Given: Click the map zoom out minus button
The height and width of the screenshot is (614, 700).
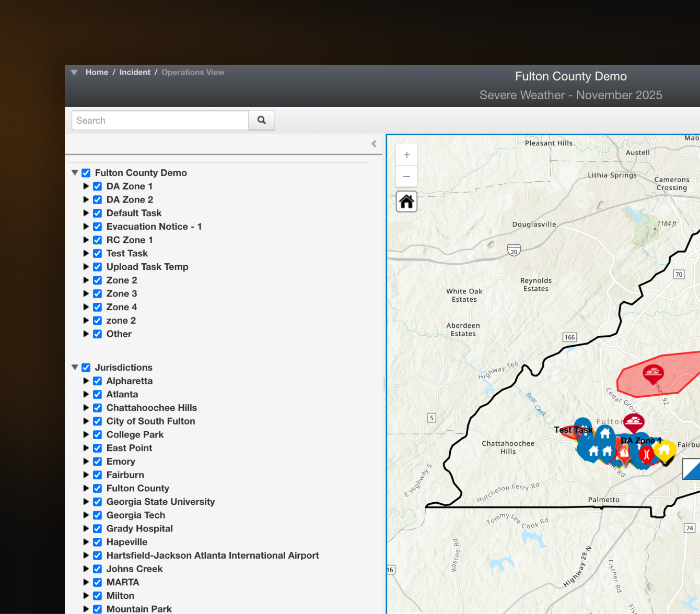Looking at the screenshot, I should [406, 176].
